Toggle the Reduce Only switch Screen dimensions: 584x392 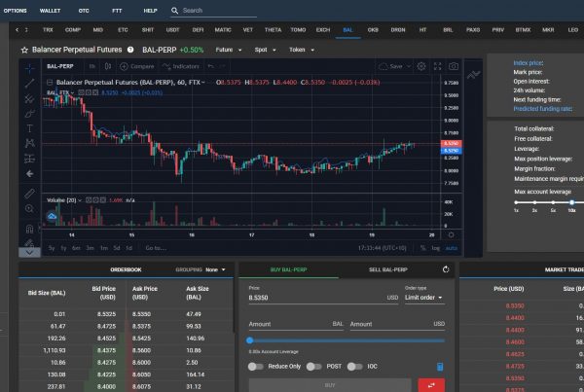point(256,366)
